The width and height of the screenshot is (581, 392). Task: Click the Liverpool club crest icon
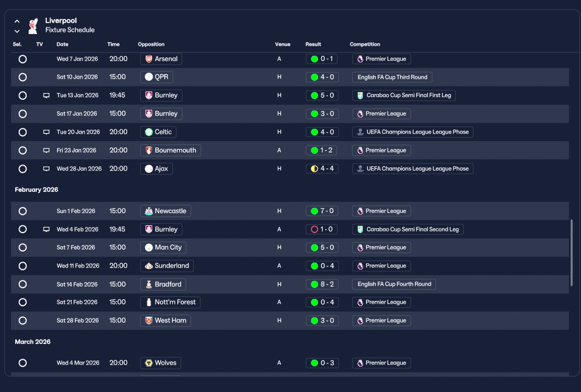33,26
